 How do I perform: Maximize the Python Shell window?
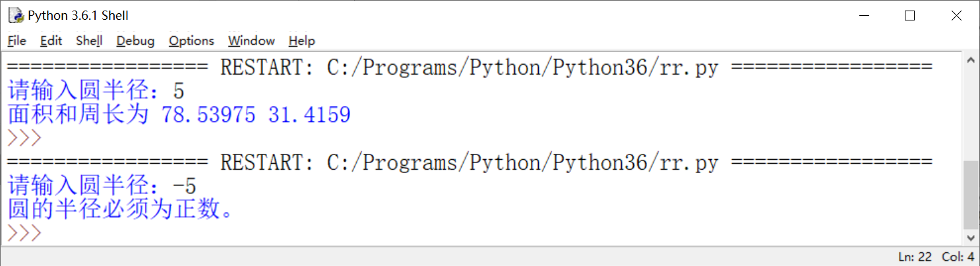[910, 16]
